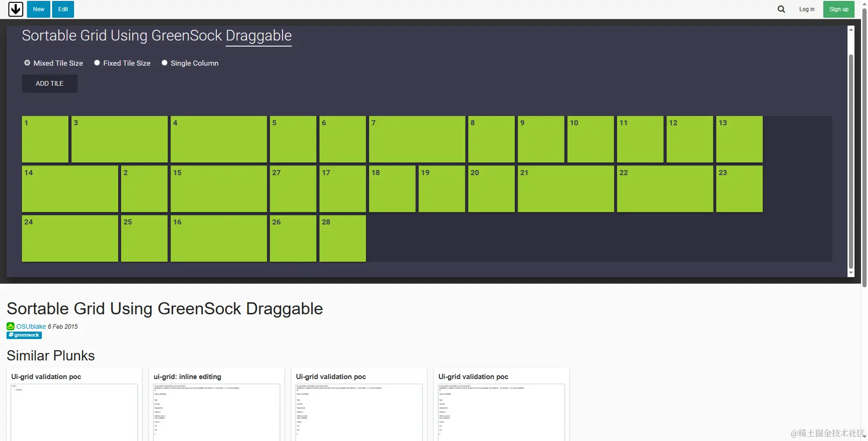Select Mixed Tile Size radio button
868x441 pixels.
[x=27, y=63]
